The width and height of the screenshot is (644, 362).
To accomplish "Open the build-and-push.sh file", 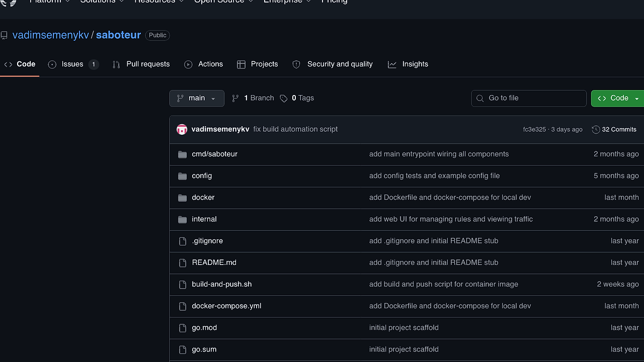I will (x=222, y=284).
